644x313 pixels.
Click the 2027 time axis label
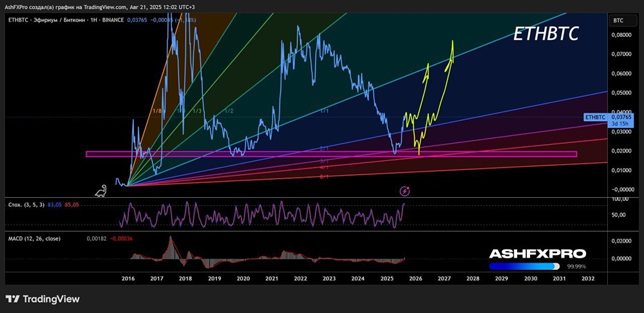(x=444, y=278)
